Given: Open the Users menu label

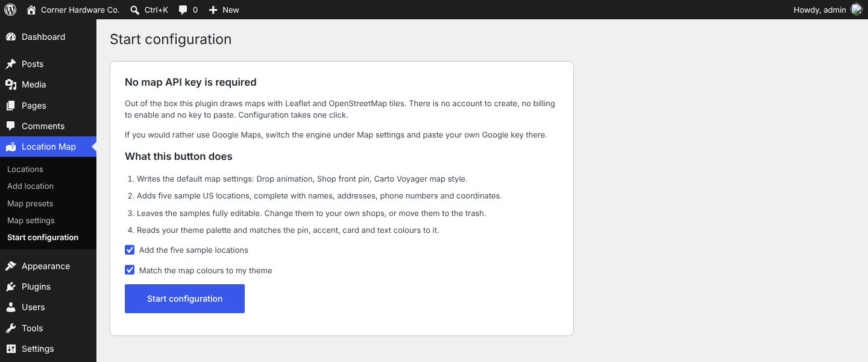Looking at the screenshot, I should (x=33, y=307).
